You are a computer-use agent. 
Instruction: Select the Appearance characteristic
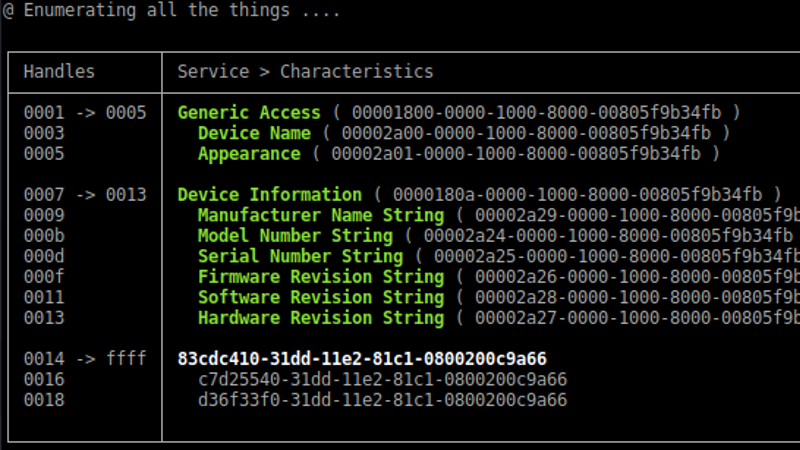[x=249, y=154]
